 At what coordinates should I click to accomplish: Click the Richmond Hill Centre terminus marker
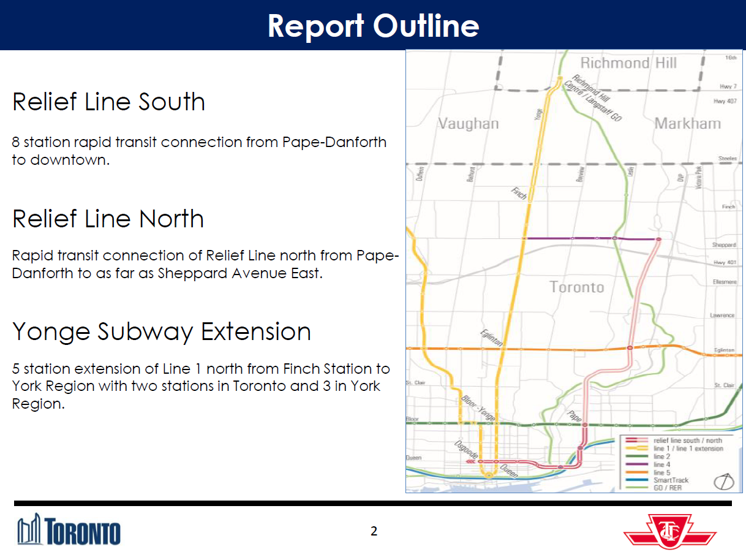point(560,78)
